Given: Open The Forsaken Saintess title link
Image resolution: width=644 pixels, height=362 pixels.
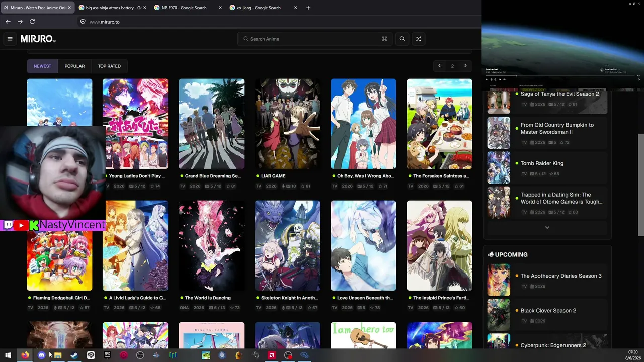Looking at the screenshot, I should click(441, 176).
